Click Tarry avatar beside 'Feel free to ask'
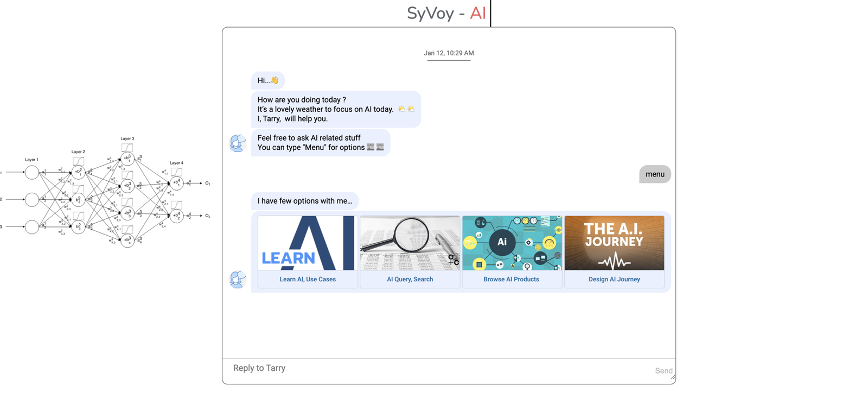The width and height of the screenshot is (868, 404). click(238, 143)
